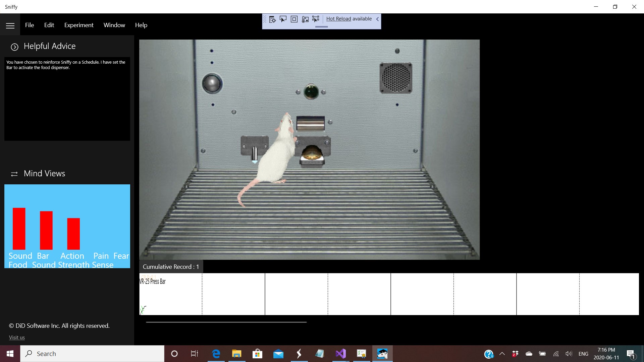The height and width of the screenshot is (362, 644).
Task: Enable the Select Element debug tool
Action: click(x=283, y=19)
